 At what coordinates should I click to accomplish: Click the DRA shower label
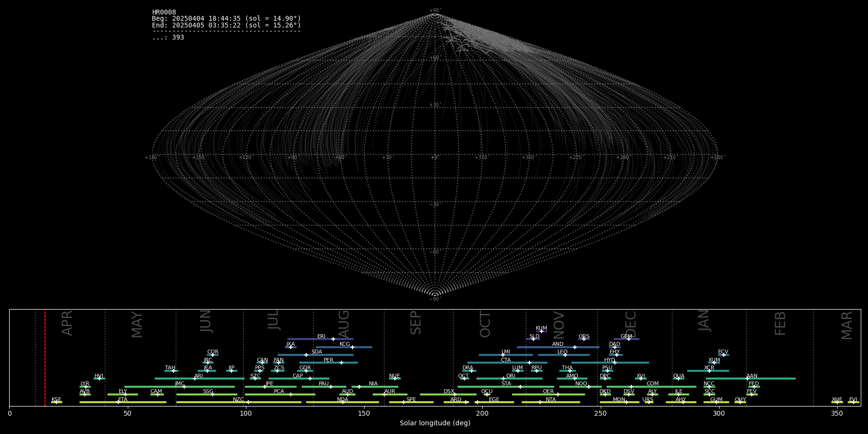click(468, 368)
